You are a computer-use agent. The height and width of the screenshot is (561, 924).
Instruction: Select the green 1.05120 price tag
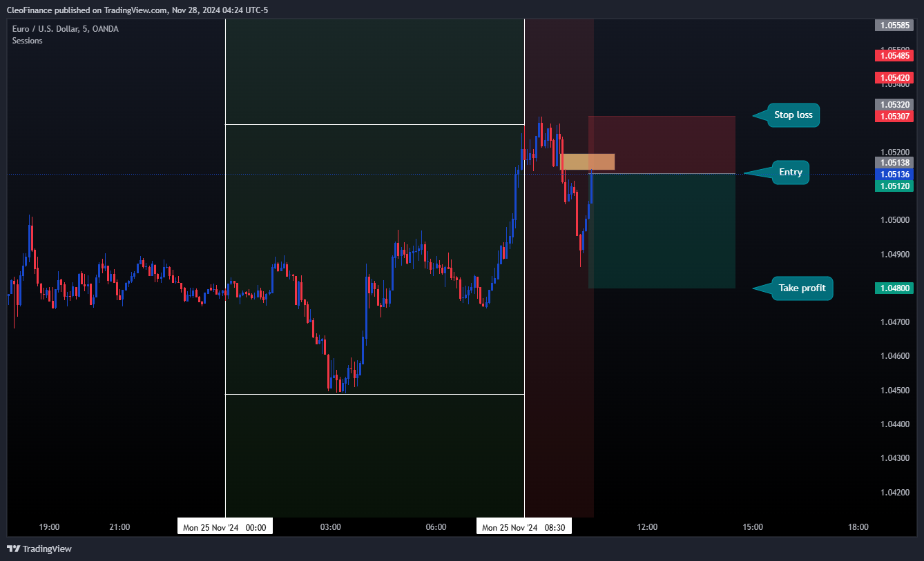pos(894,186)
